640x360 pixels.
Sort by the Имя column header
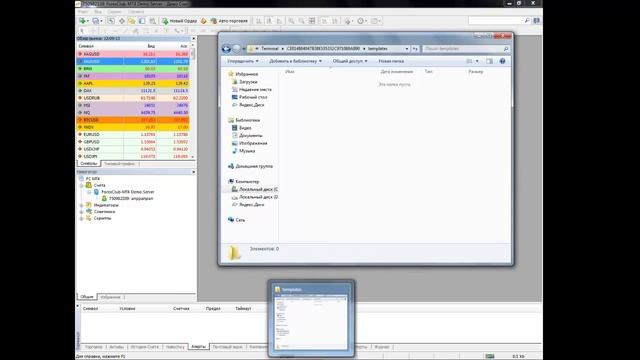tap(290, 71)
